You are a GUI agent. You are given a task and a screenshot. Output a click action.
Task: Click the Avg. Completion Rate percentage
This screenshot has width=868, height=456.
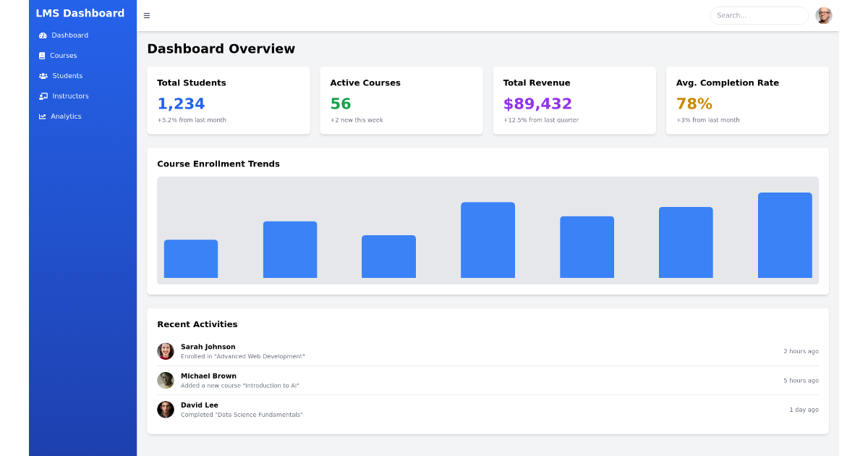pyautogui.click(x=694, y=104)
